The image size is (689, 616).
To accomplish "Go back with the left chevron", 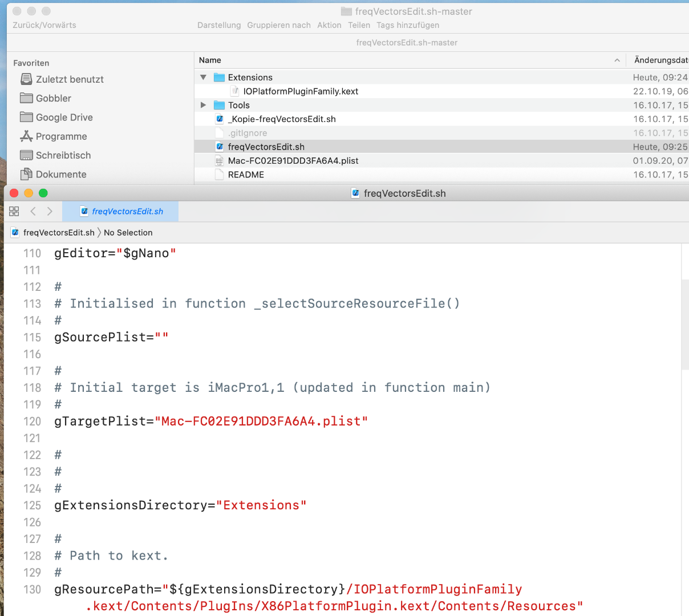I will [33, 212].
